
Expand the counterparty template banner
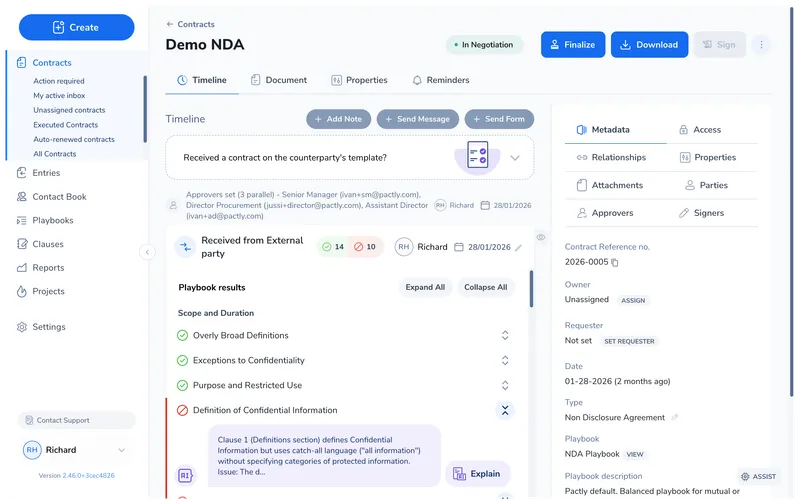click(x=515, y=158)
